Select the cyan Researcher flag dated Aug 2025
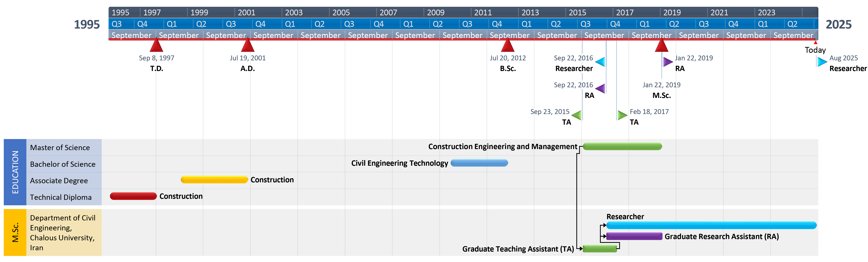The height and width of the screenshot is (262, 868). pos(822,62)
